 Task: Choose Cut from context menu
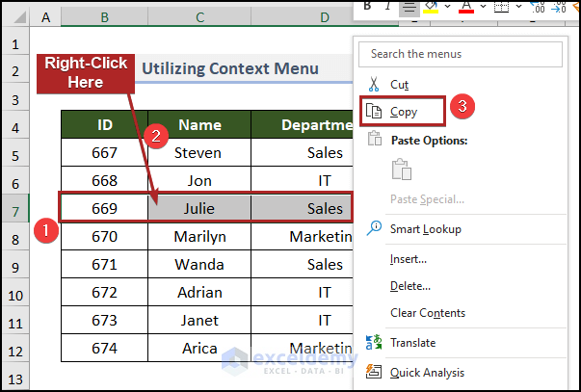(x=461, y=85)
